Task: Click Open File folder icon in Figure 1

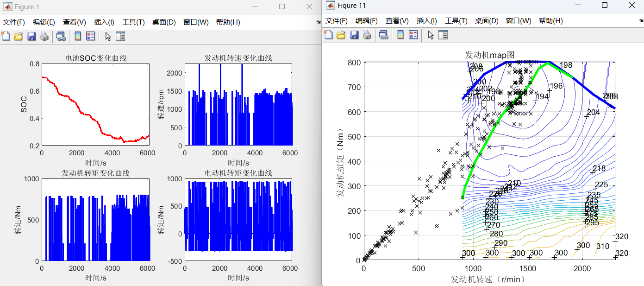Action: coord(18,36)
